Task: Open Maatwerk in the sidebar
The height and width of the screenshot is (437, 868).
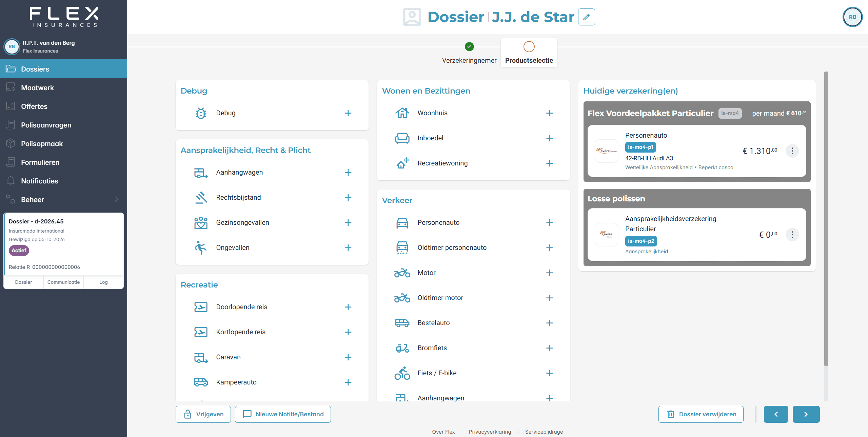Action: 63,87
